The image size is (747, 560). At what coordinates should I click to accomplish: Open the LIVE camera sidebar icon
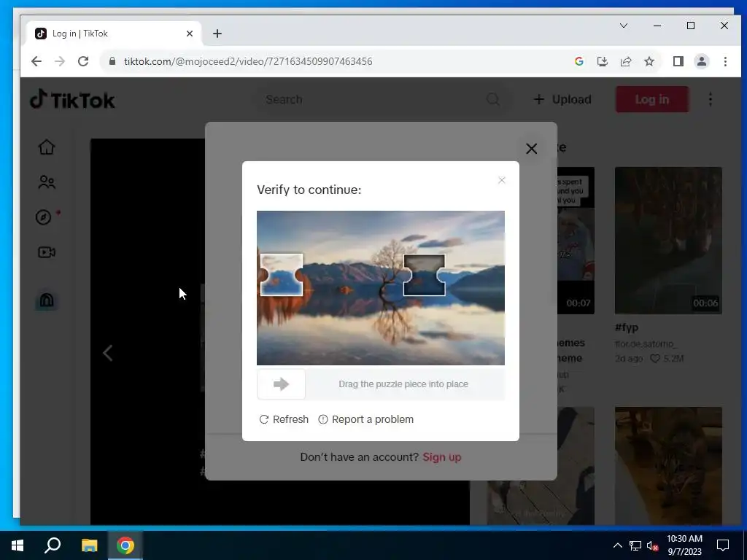[47, 252]
